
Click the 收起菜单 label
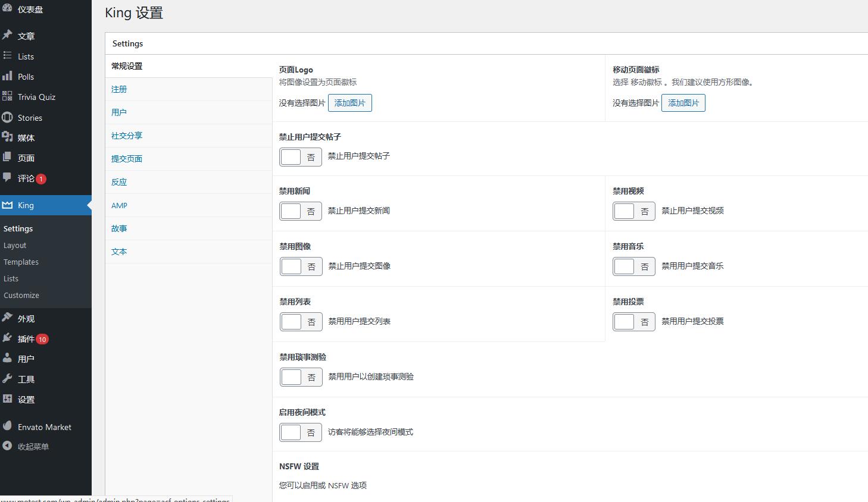click(x=33, y=447)
